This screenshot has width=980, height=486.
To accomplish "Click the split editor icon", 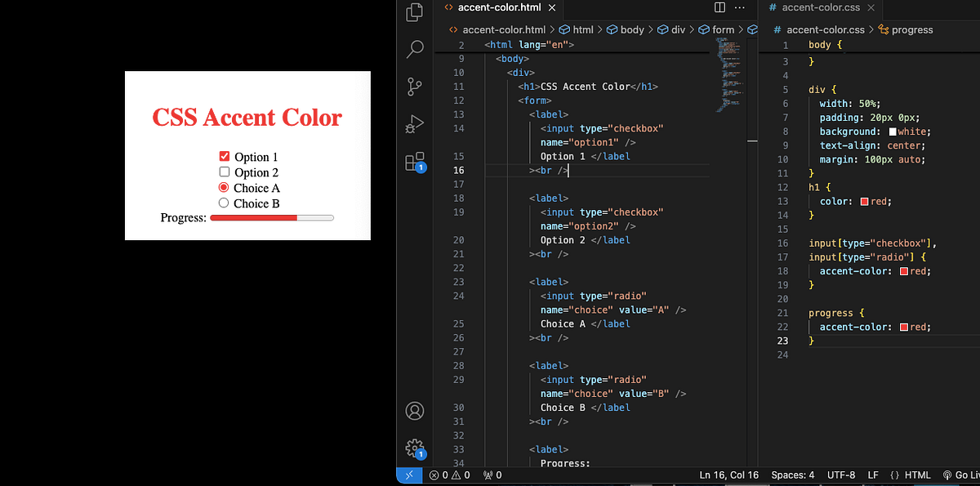I will click(x=718, y=7).
